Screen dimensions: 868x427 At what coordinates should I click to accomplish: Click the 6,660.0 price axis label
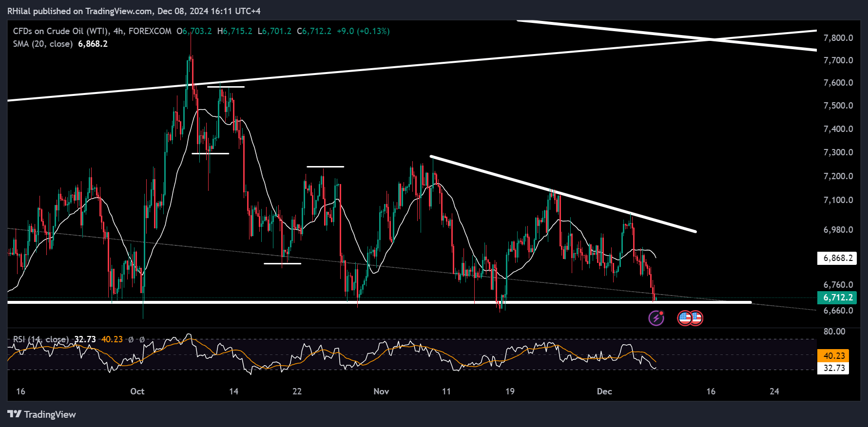pos(838,311)
